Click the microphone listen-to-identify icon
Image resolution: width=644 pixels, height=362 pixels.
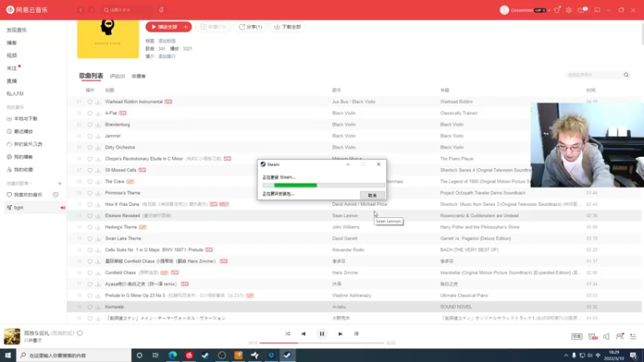coord(162,10)
